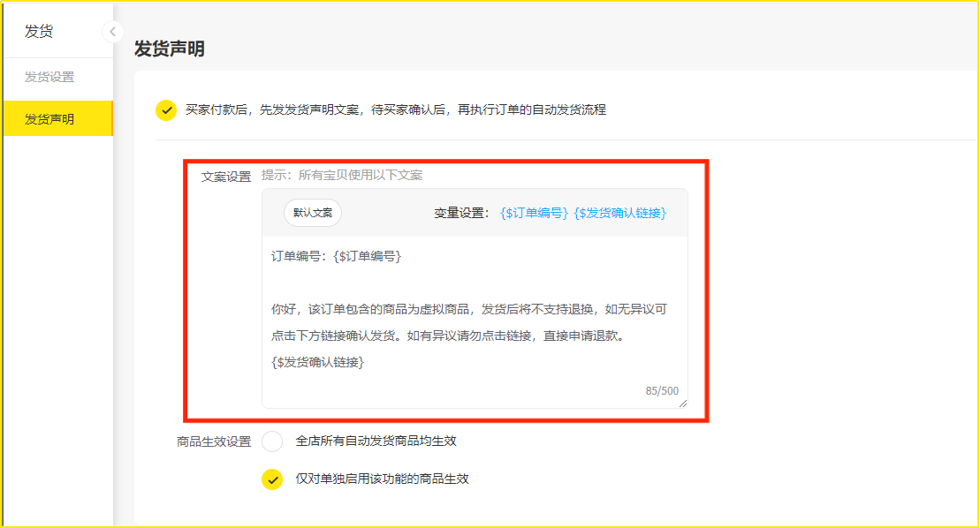980x528 pixels.
Task: Click the 85/500 character counter
Action: tap(662, 390)
